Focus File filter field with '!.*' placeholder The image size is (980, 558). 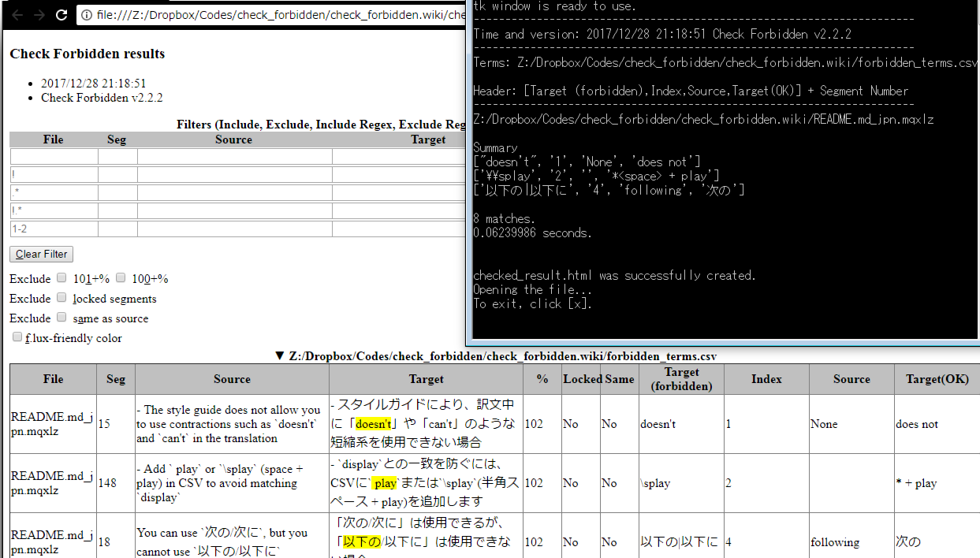click(x=54, y=210)
